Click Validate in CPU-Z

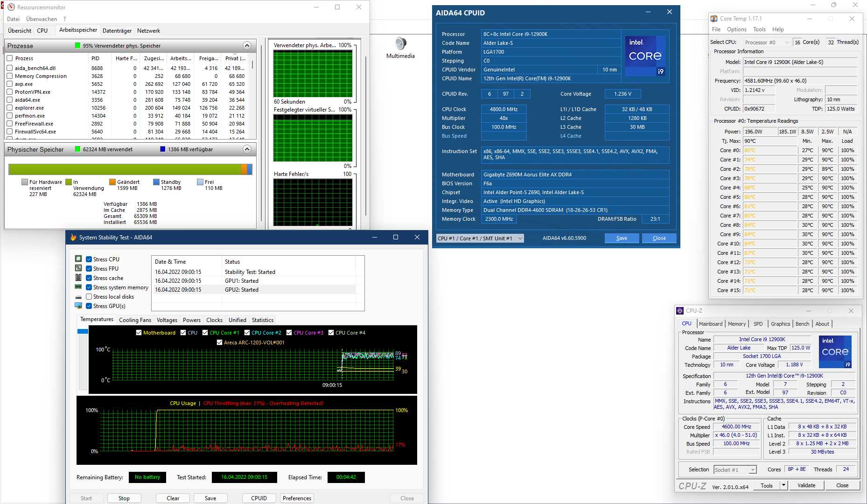click(806, 485)
